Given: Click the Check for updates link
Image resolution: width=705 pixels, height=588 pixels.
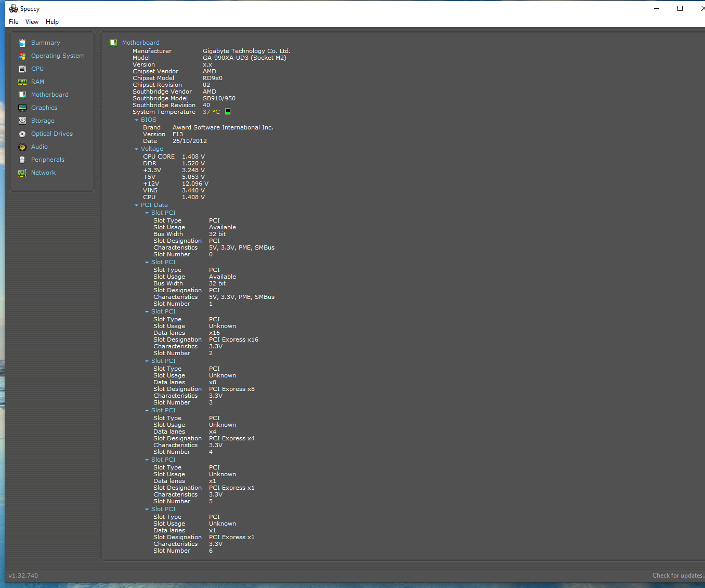Looking at the screenshot, I should (677, 576).
